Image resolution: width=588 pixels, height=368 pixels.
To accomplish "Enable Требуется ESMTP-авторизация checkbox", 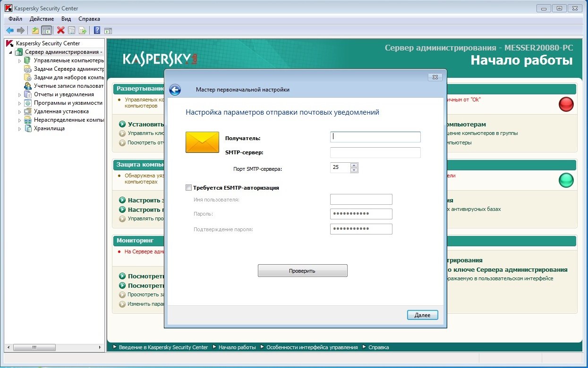I will tap(189, 188).
